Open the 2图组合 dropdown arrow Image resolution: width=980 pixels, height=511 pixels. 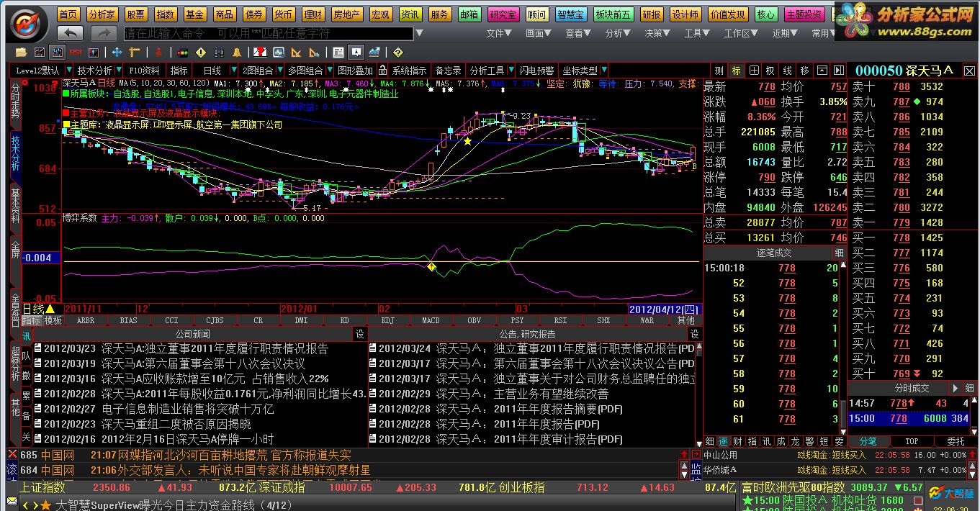coord(280,70)
